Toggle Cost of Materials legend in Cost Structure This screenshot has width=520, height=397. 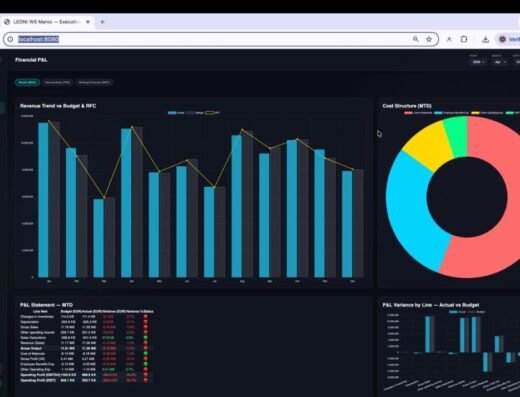(418, 113)
